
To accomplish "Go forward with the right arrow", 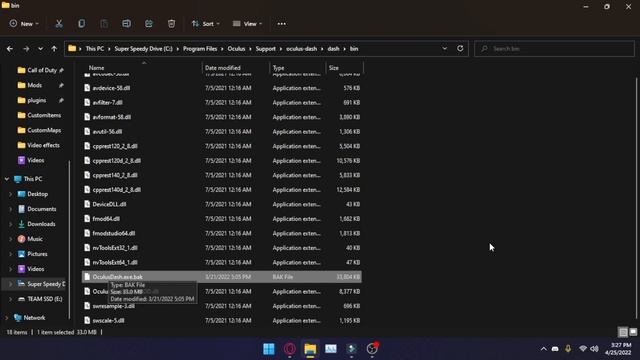I will (26, 49).
